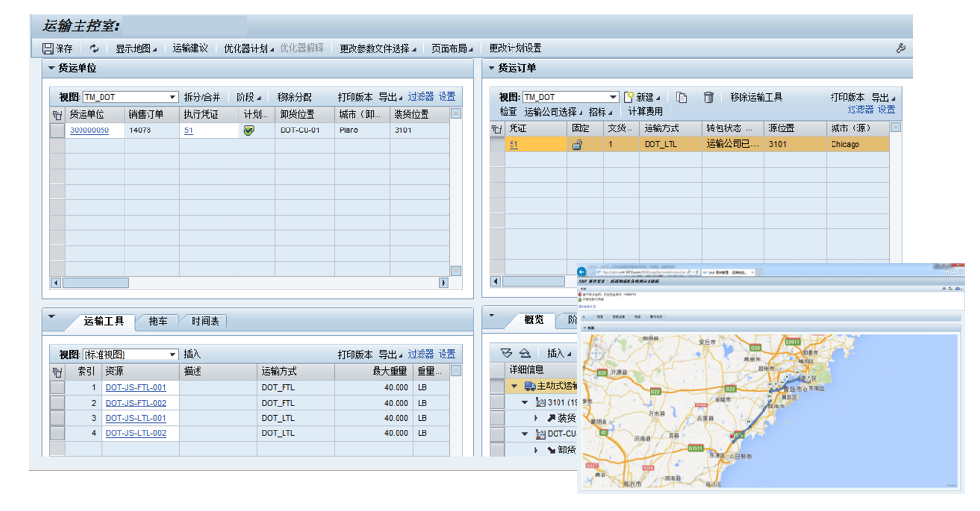Open the 视图 TM_DOT dropdown in 货运单位
Screen dimensions: 980x511
(x=172, y=97)
